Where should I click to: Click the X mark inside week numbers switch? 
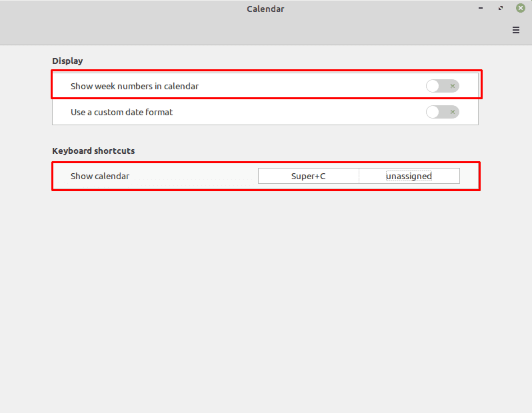[x=452, y=86]
